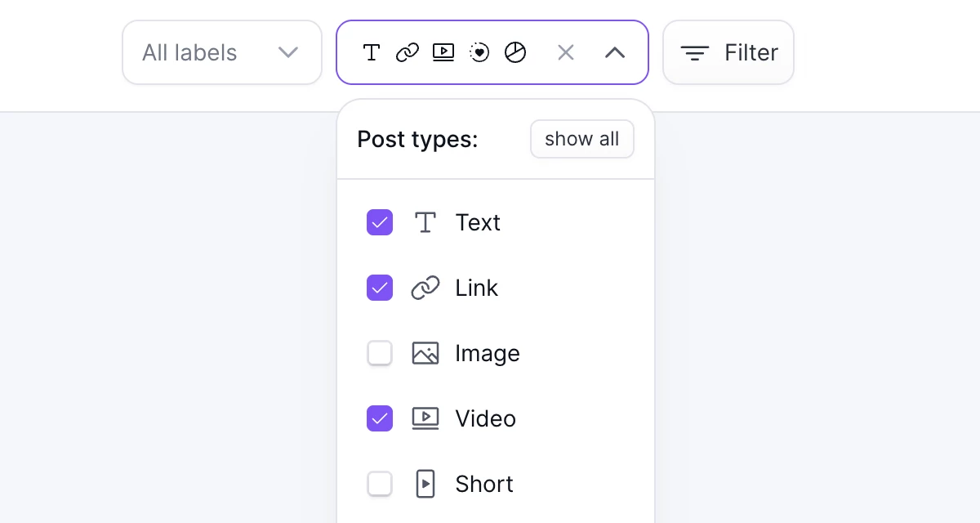The height and width of the screenshot is (523, 980).
Task: Uncheck the Link checkbox
Action: [x=380, y=288]
